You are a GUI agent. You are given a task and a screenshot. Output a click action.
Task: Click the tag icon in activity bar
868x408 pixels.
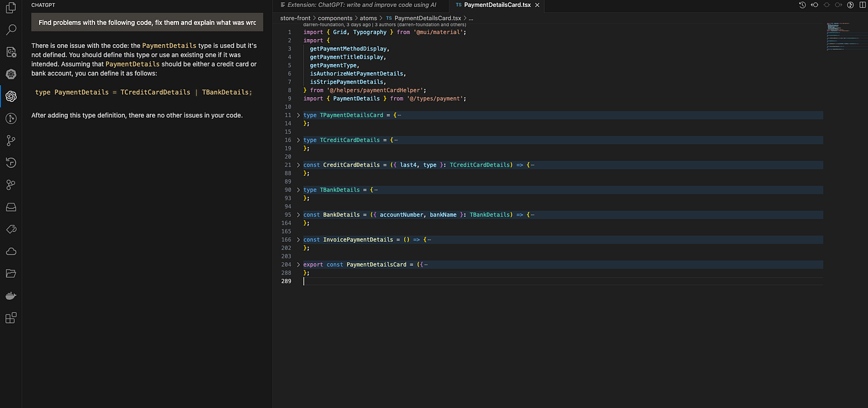[11, 229]
